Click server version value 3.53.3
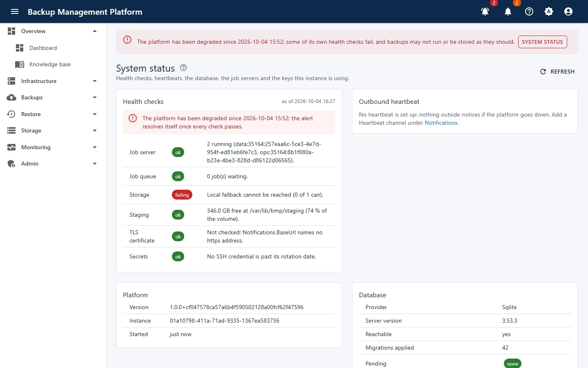The width and height of the screenshot is (588, 368). click(510, 321)
